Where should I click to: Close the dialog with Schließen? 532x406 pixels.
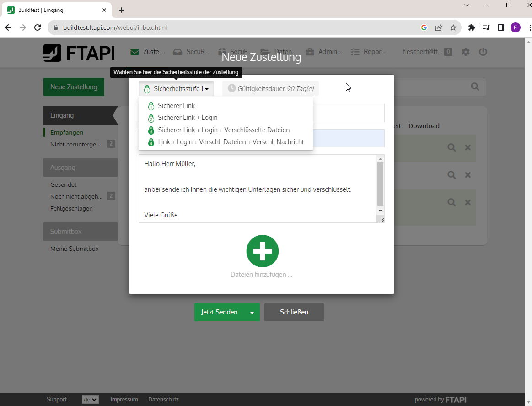click(x=294, y=312)
